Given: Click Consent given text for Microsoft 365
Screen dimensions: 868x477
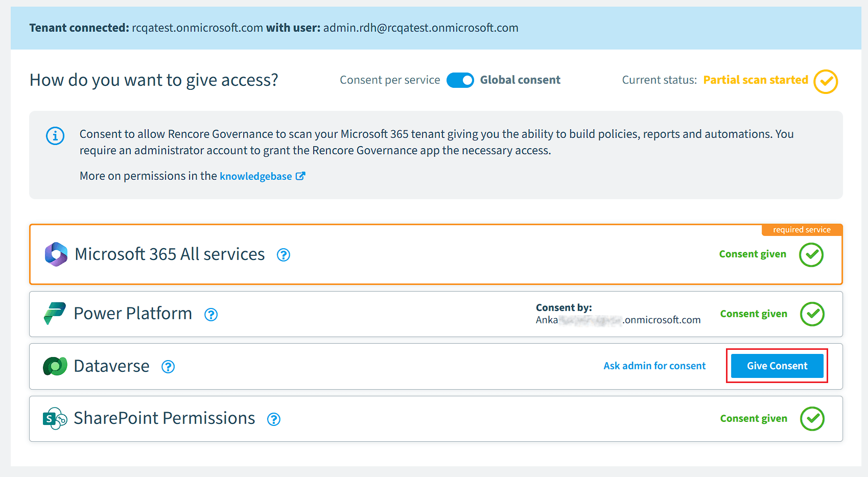Looking at the screenshot, I should pos(753,254).
